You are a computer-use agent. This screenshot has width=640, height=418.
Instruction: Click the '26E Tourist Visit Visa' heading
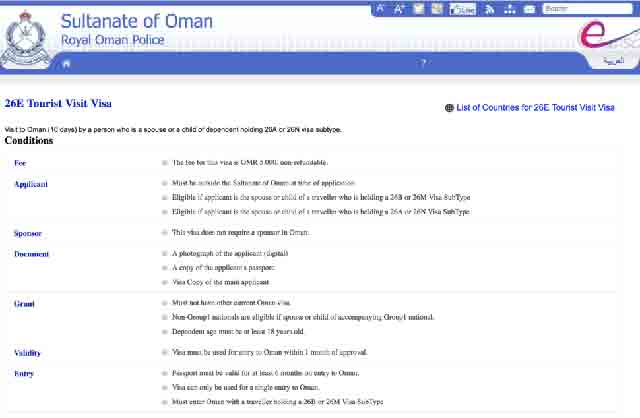[58, 103]
